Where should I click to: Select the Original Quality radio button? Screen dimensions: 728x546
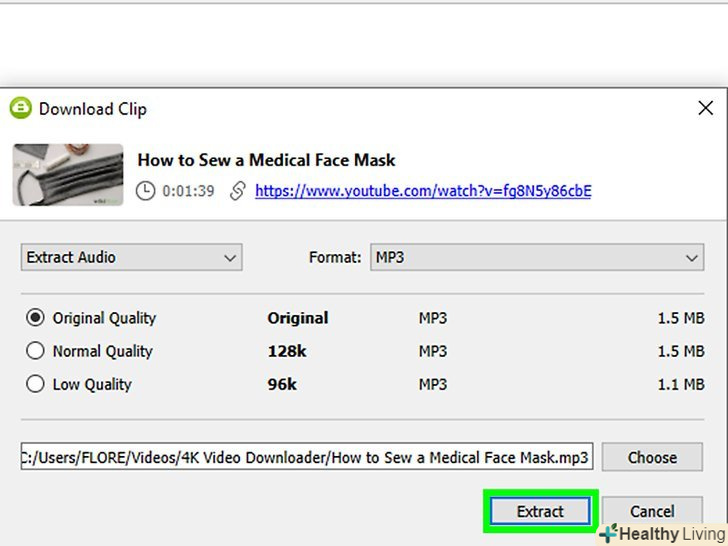tap(35, 318)
